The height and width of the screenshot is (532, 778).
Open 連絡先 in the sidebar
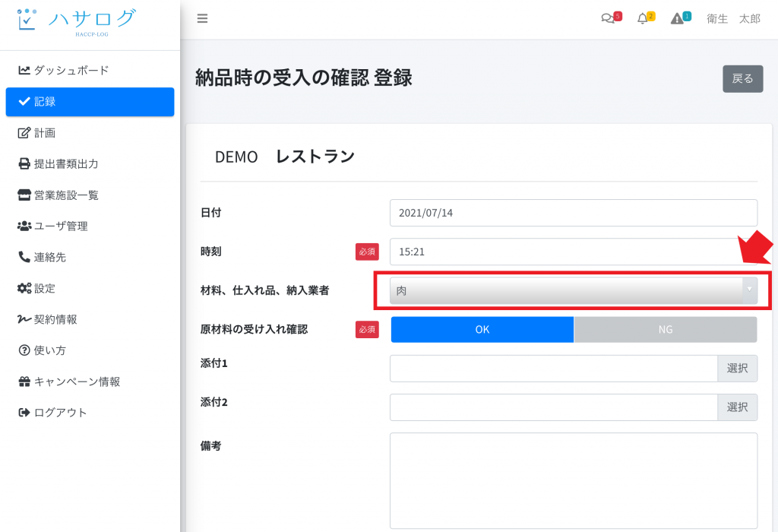[x=90, y=257]
